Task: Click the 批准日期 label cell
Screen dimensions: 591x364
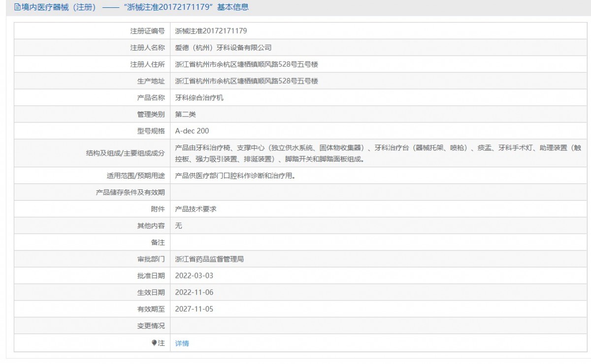Action: click(92, 276)
